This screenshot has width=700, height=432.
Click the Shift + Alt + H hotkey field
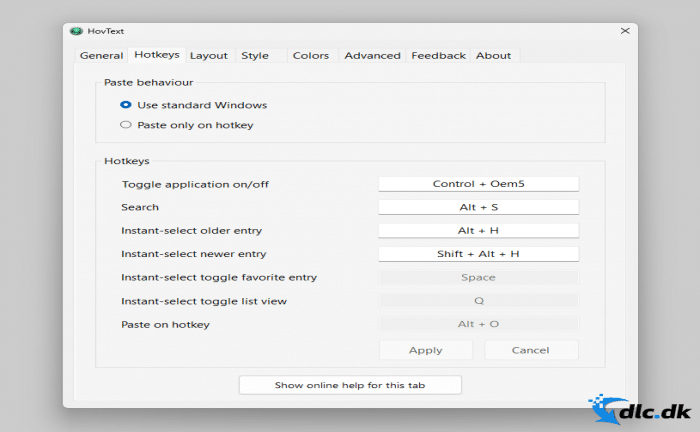(479, 254)
